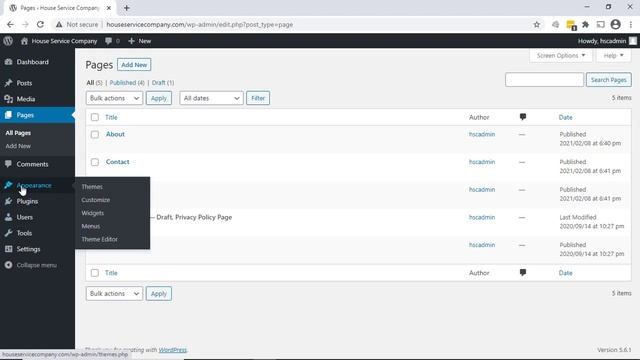
Task: Open the browser extensions puzzle icon
Action: click(585, 24)
